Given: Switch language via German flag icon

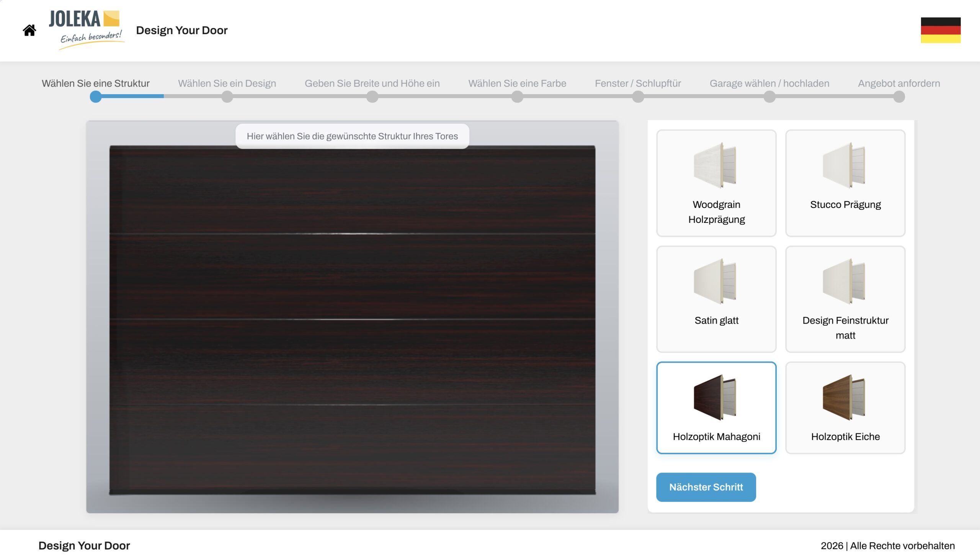Looking at the screenshot, I should point(941,30).
